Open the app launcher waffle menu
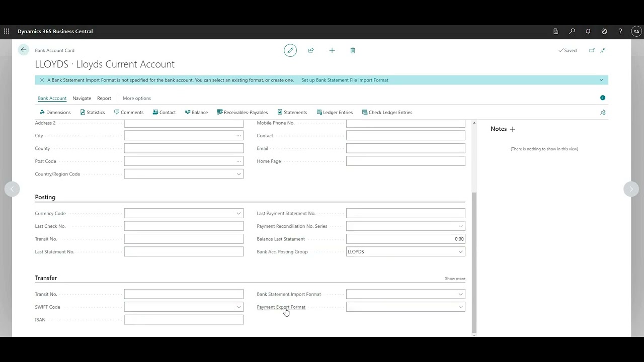The image size is (644, 362). [x=7, y=31]
